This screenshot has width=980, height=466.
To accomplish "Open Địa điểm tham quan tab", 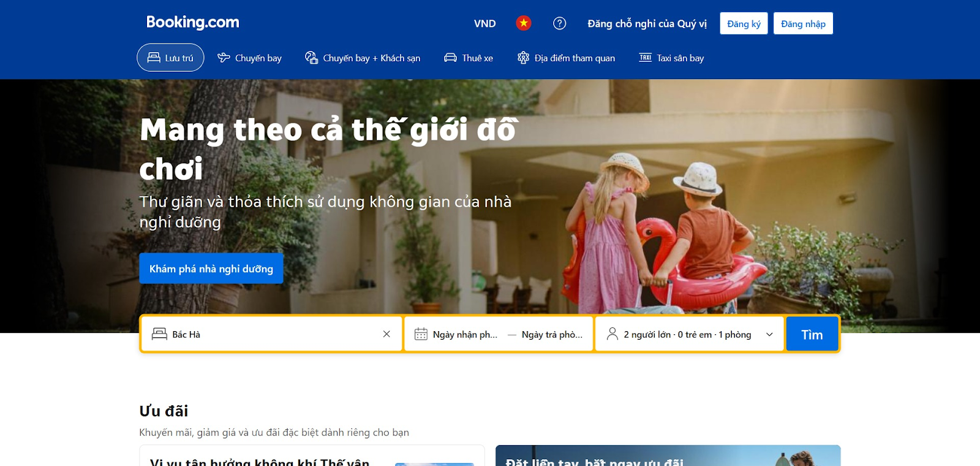I will pyautogui.click(x=566, y=58).
